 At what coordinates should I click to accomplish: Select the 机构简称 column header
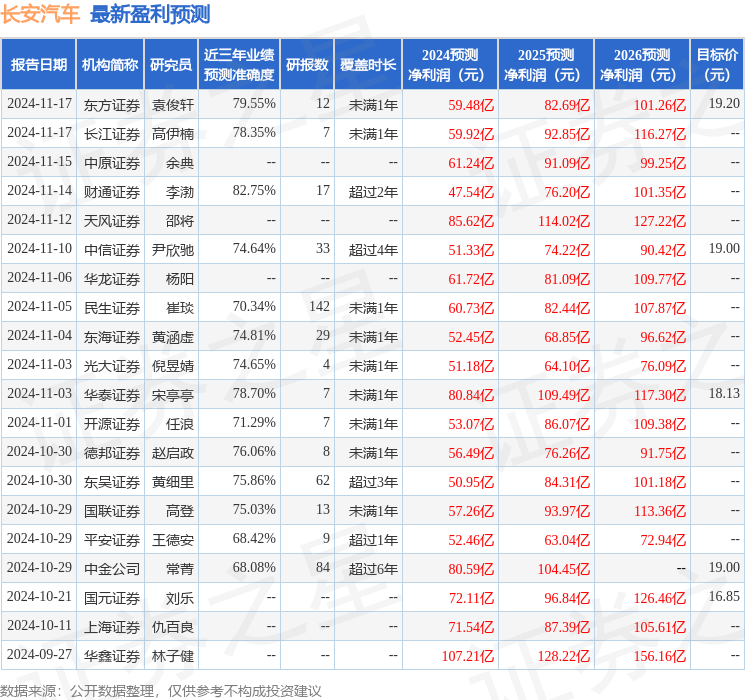coord(110,65)
